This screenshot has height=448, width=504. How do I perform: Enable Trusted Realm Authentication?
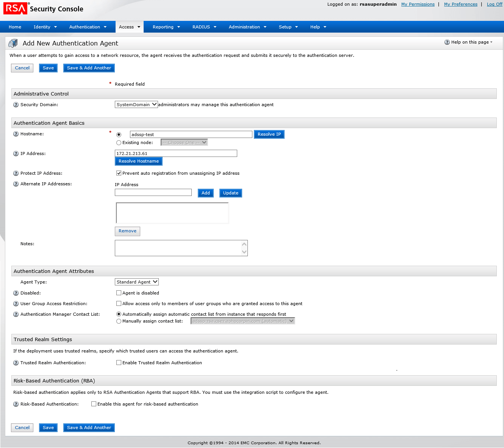[119, 362]
